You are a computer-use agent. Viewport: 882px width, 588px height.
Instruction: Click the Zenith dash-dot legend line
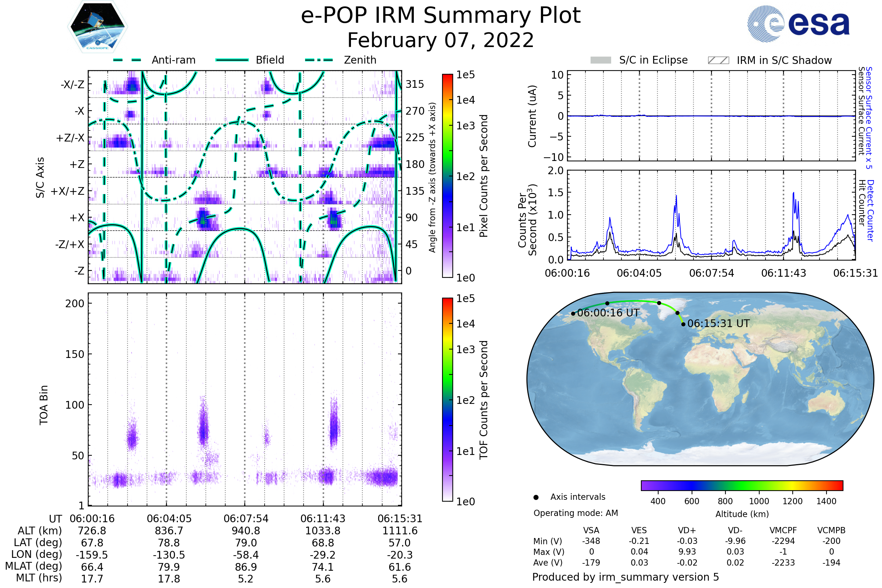319,60
